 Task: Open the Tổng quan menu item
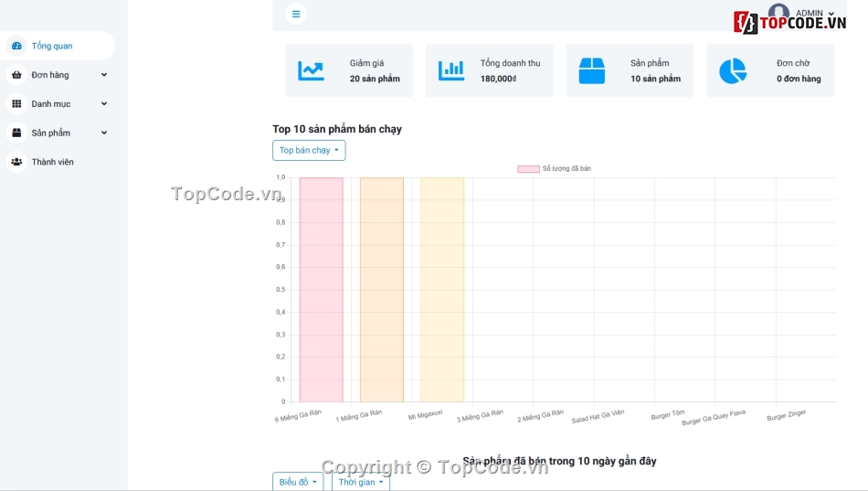point(58,46)
